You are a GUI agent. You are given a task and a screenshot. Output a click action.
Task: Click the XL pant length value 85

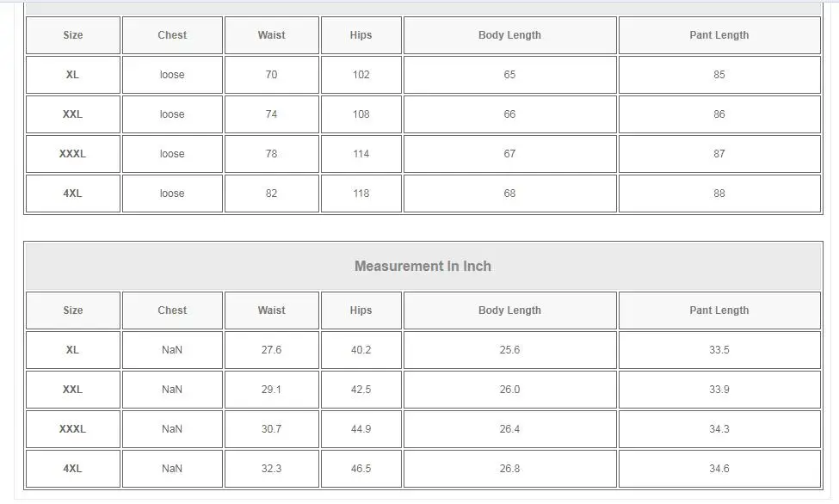click(719, 75)
